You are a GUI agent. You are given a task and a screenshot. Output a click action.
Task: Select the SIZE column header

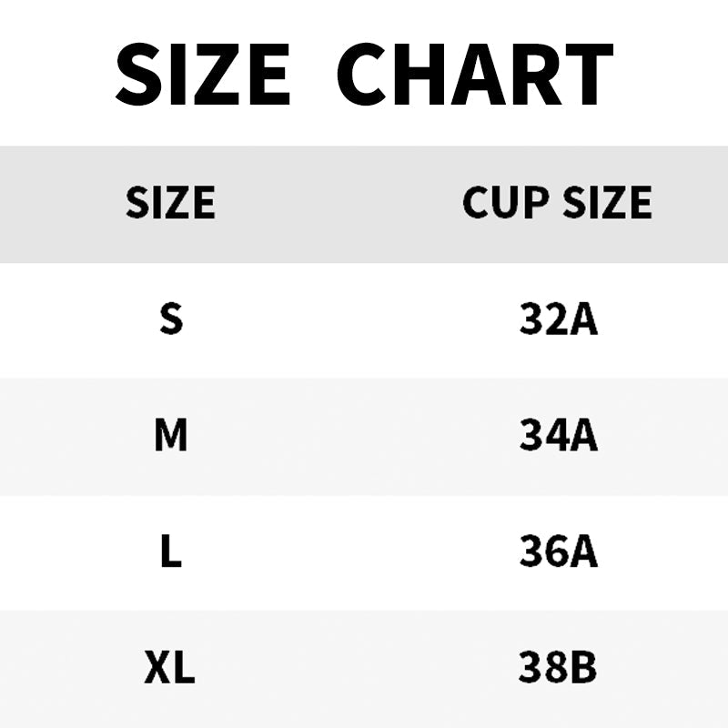click(170, 202)
